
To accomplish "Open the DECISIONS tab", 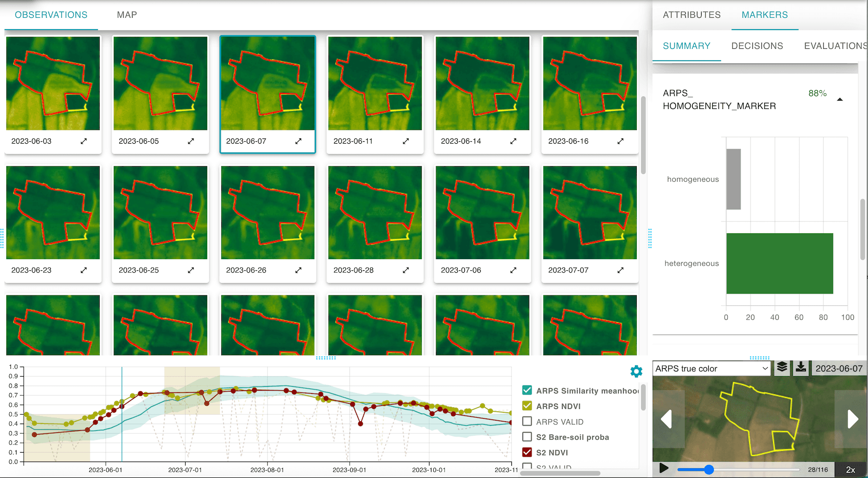I will tap(757, 46).
